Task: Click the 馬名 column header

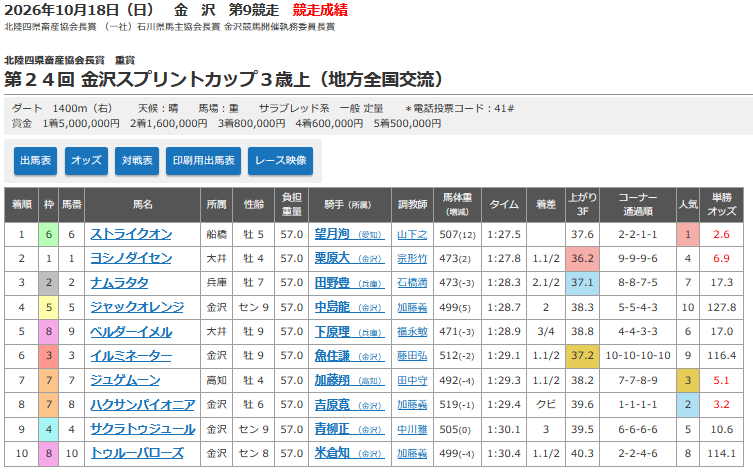Action: pyautogui.click(x=143, y=205)
